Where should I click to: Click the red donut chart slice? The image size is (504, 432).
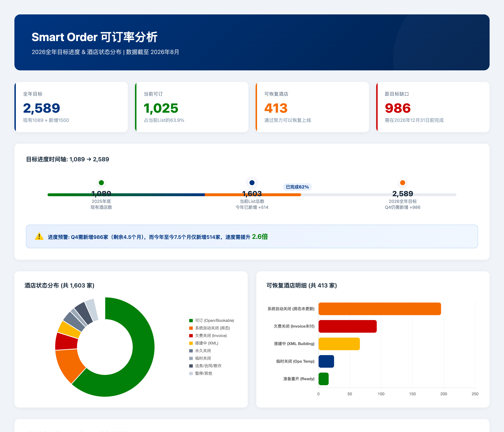(x=66, y=342)
